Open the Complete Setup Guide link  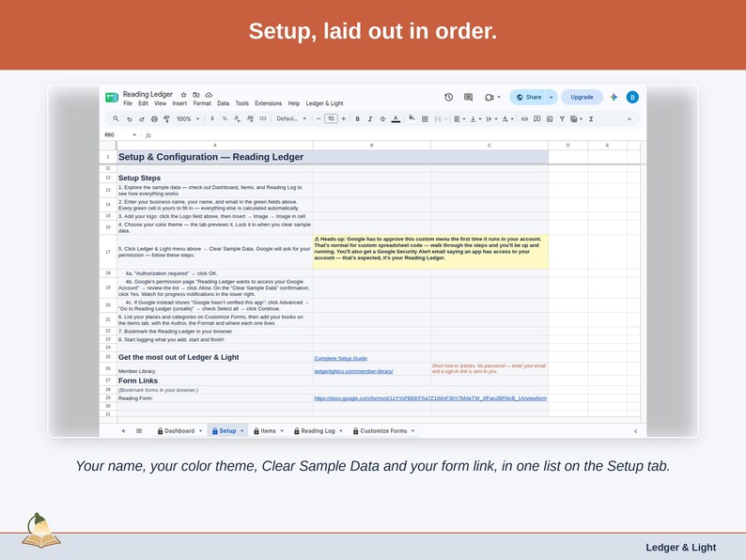tap(341, 358)
